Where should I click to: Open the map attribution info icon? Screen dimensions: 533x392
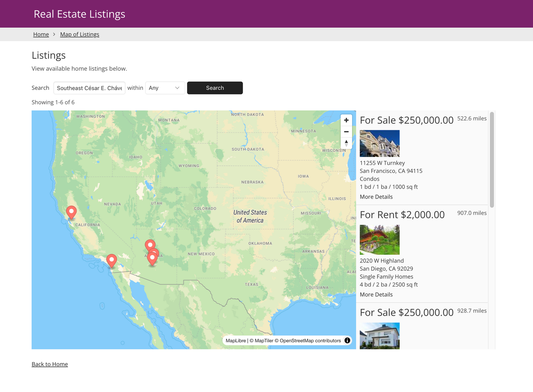click(x=347, y=340)
